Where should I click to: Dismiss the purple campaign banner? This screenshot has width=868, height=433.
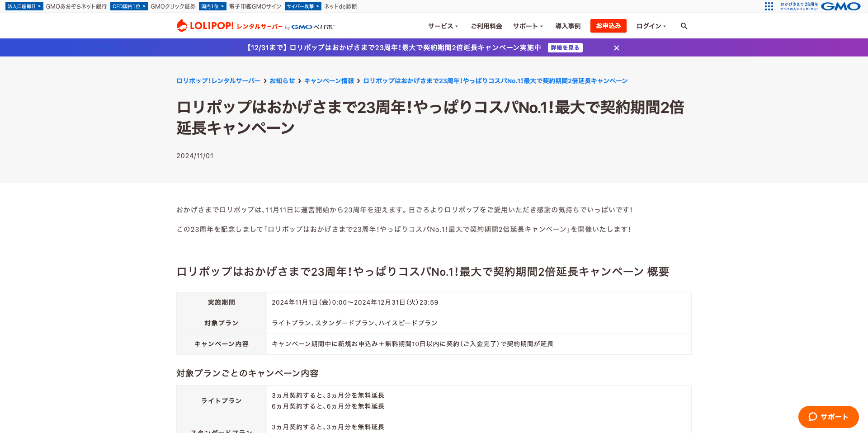[x=616, y=47]
